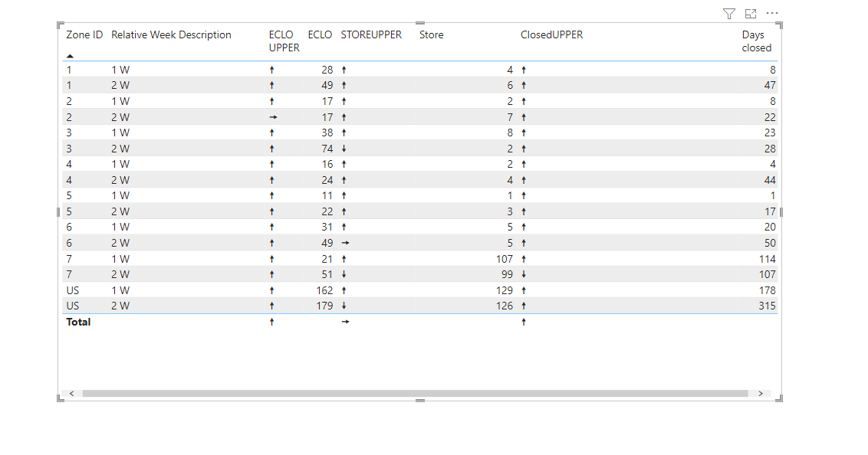Open the filters icon above the table
Viewport: 868px width, 455px height.
(x=729, y=14)
